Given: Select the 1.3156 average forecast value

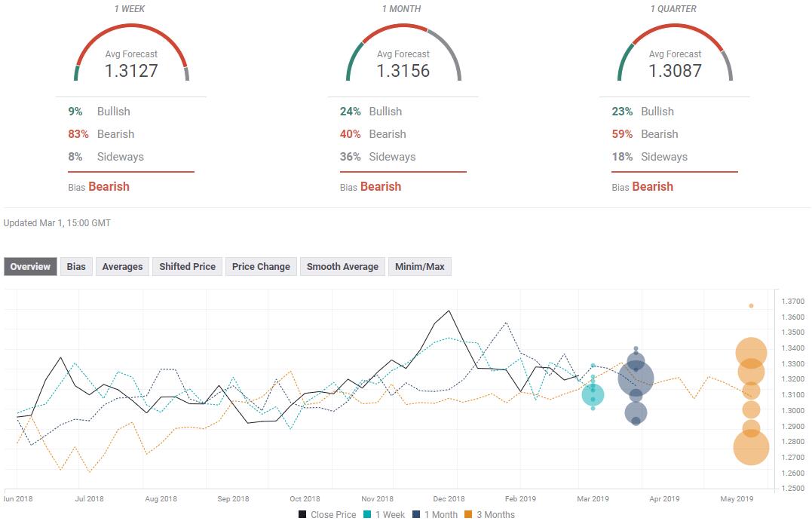Looking at the screenshot, I should 403,70.
